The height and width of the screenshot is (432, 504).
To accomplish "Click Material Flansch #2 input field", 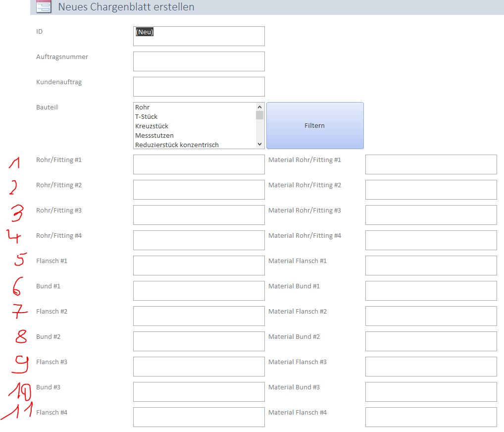I will (x=431, y=316).
